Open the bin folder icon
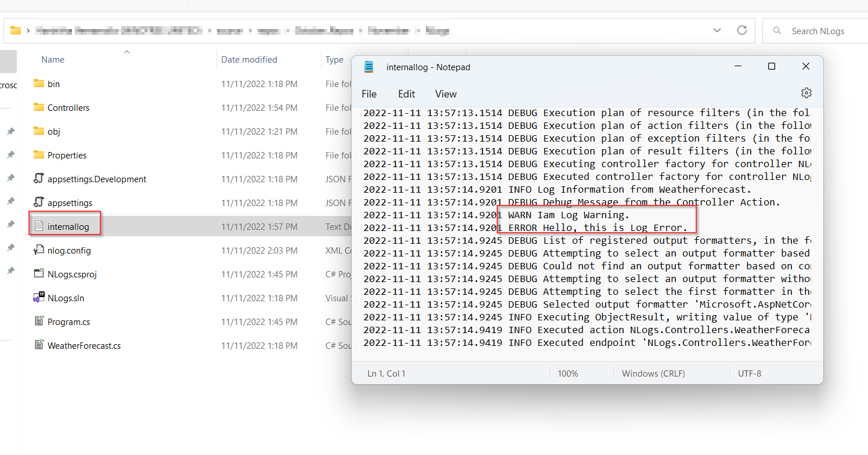This screenshot has width=868, height=455. pos(39,84)
